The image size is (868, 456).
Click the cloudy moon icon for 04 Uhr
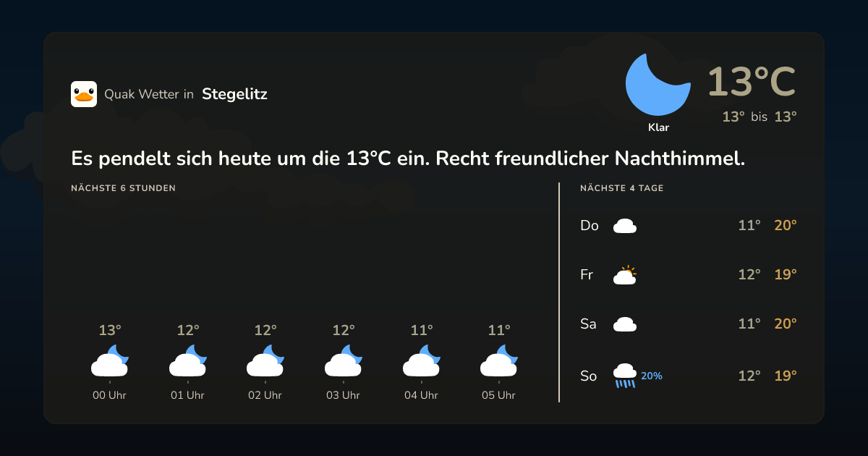[422, 360]
